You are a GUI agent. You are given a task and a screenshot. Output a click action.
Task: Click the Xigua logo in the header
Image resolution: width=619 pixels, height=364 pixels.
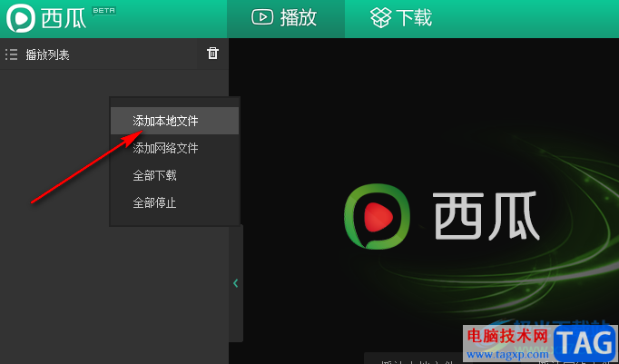[21, 18]
